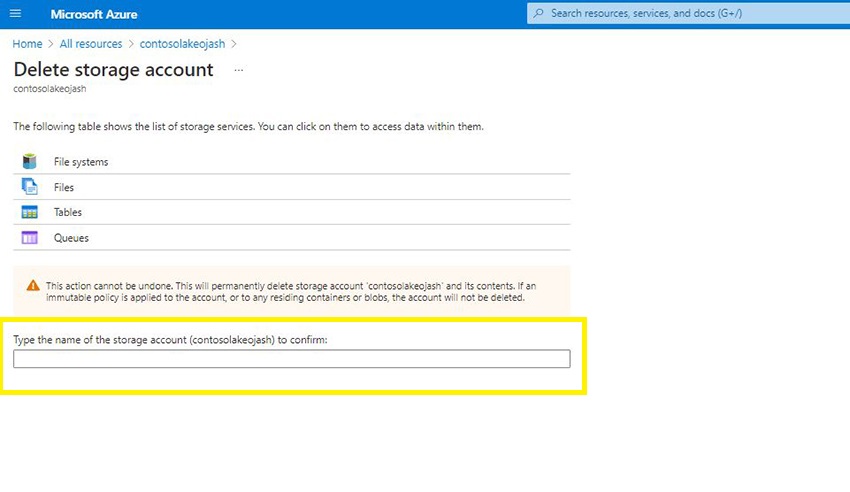Open File systems service row
Screen dimensions: 850x492
[292, 161]
